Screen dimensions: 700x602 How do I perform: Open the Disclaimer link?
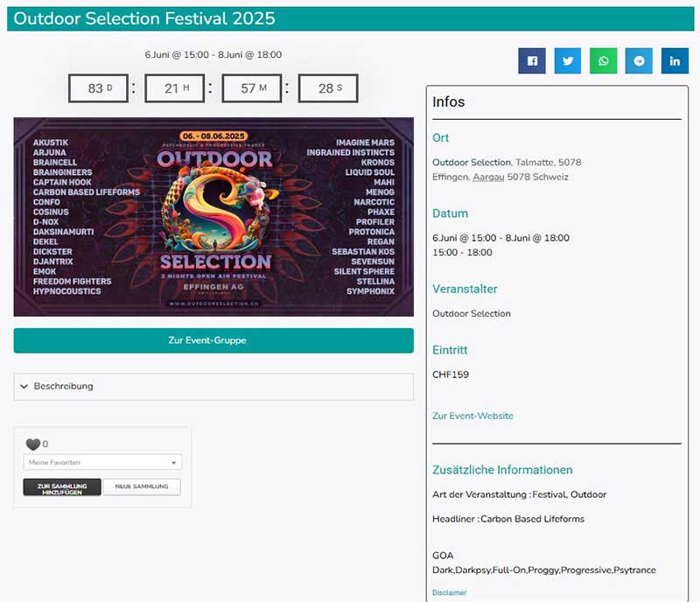tap(450, 592)
